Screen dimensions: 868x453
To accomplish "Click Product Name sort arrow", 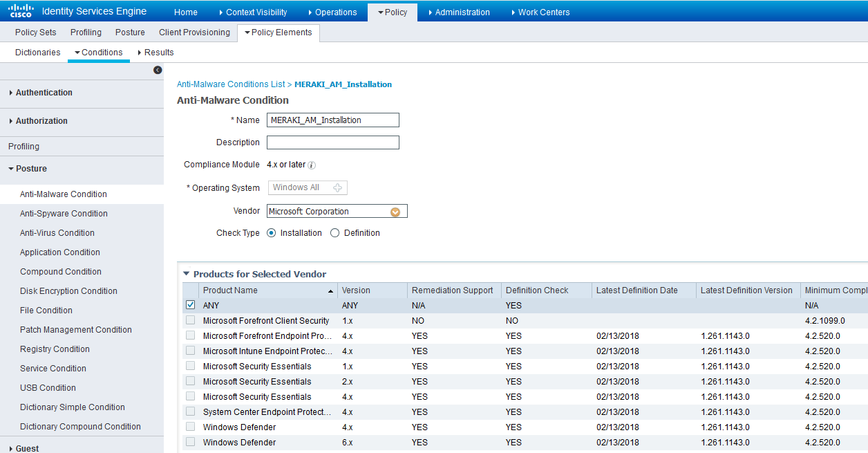I will [x=330, y=291].
